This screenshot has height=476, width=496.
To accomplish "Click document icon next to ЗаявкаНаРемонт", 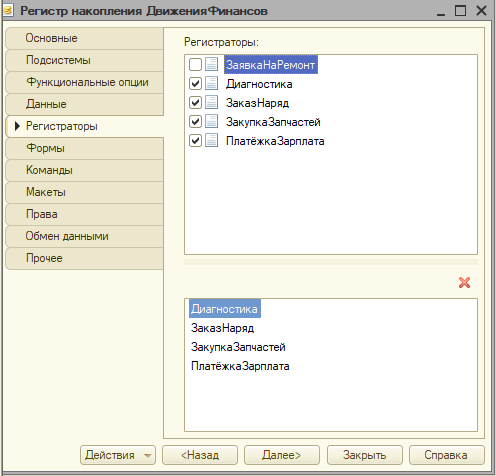I will point(211,64).
